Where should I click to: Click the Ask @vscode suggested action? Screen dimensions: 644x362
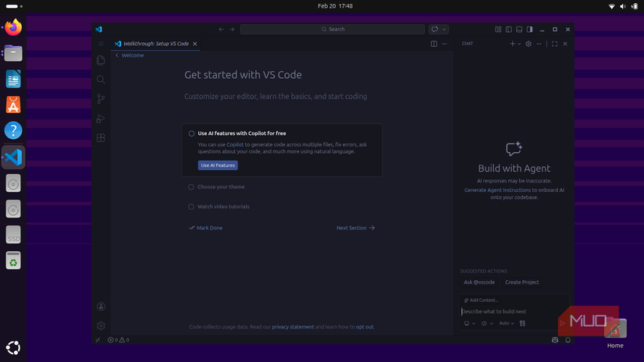[479, 282]
